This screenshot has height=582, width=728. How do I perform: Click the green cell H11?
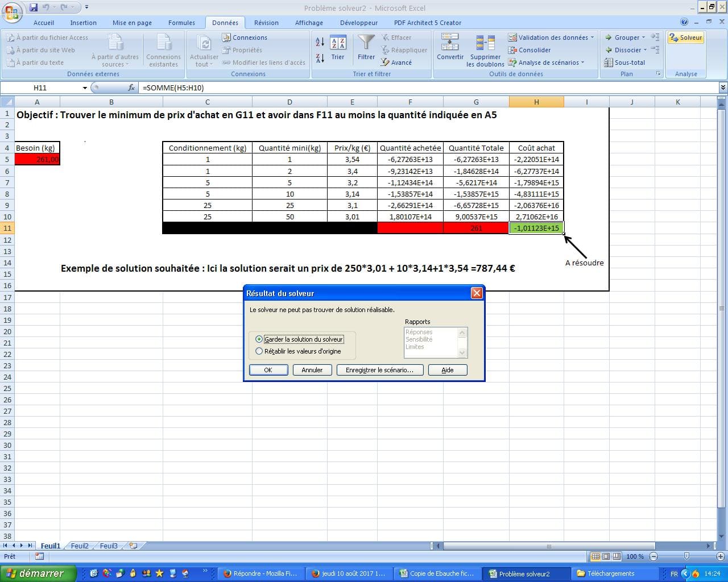point(536,228)
